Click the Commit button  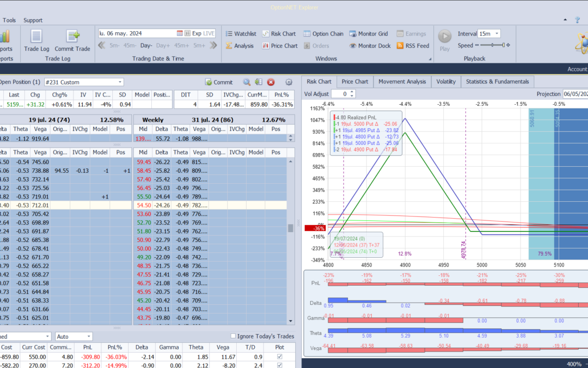coord(219,82)
